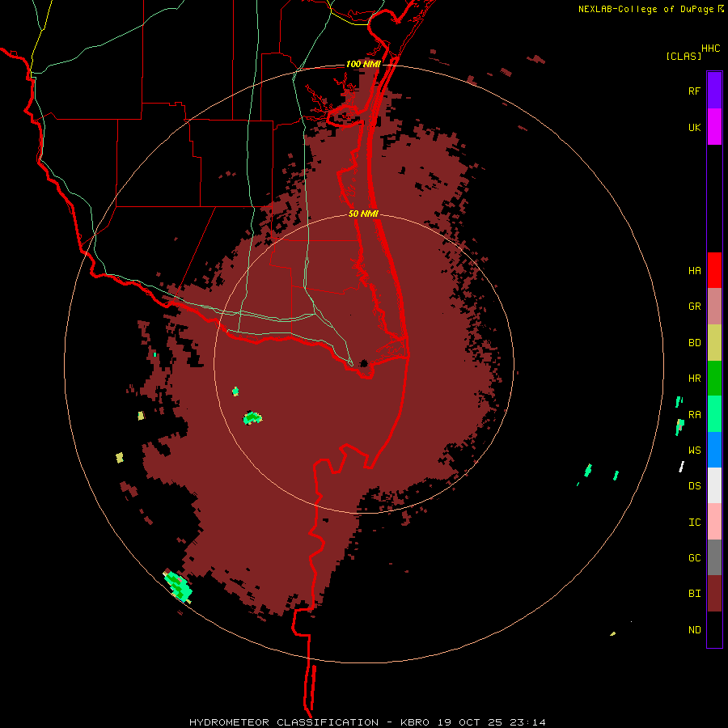
Task: Click the DS legend label
Action: pos(694,486)
